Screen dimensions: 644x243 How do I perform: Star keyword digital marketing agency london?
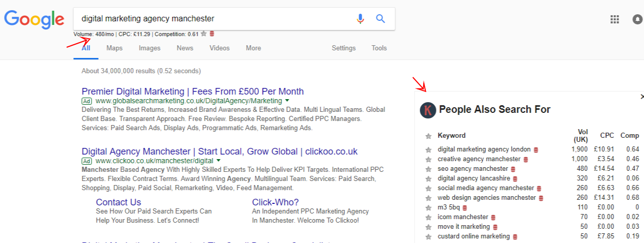coord(428,149)
